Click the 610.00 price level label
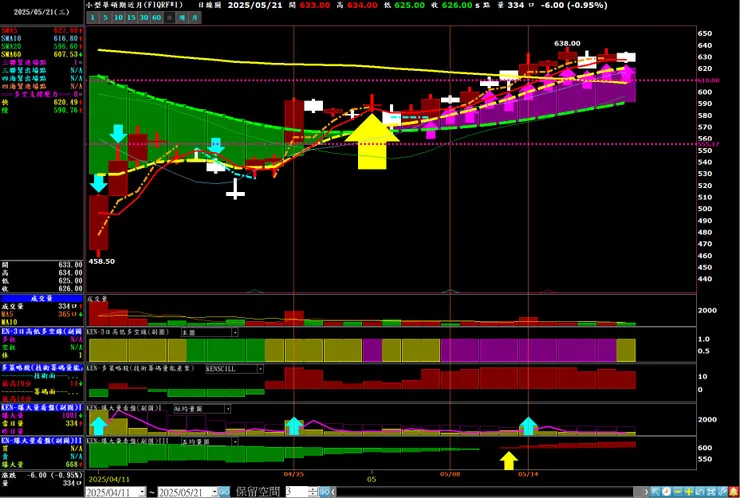The height and width of the screenshot is (498, 740). point(708,80)
